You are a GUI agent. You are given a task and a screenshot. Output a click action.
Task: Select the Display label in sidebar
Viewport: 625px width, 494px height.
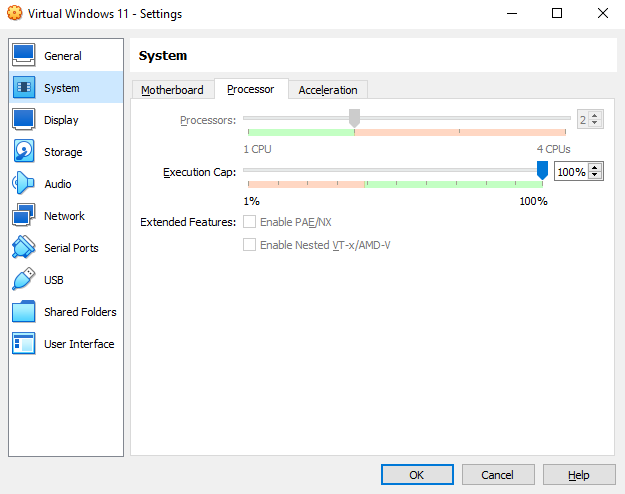(x=61, y=120)
